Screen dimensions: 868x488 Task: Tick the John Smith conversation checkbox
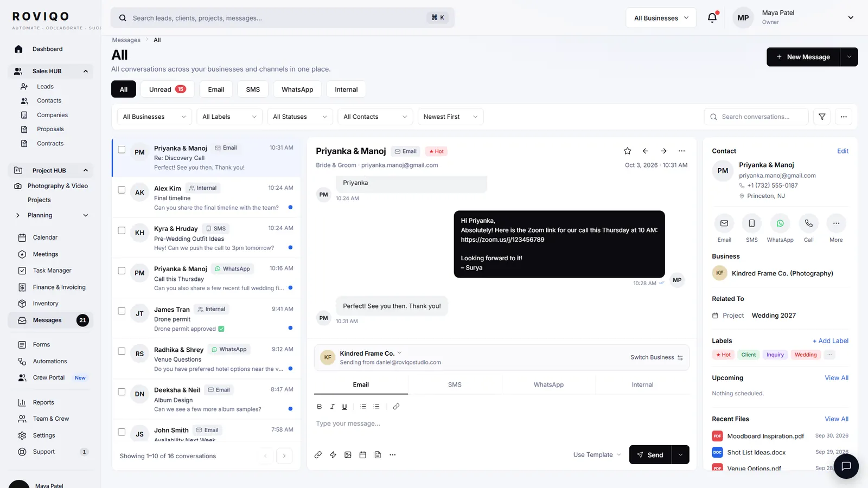point(122,432)
